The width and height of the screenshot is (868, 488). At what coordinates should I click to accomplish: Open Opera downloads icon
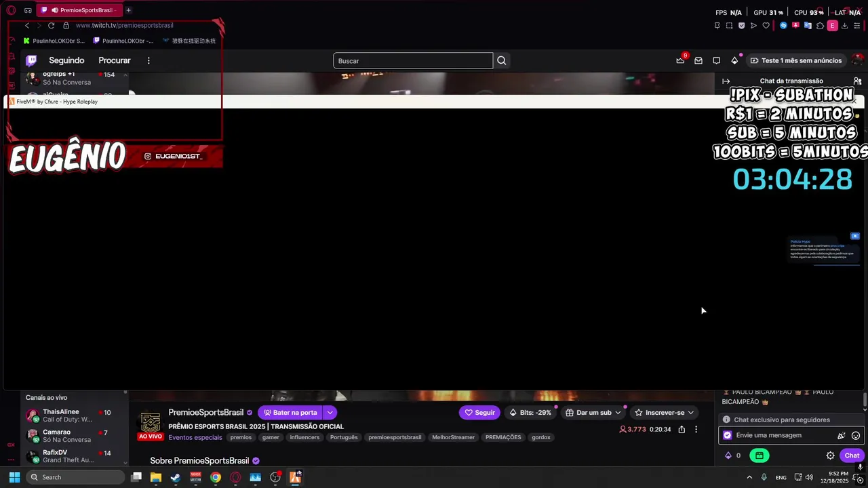click(845, 25)
